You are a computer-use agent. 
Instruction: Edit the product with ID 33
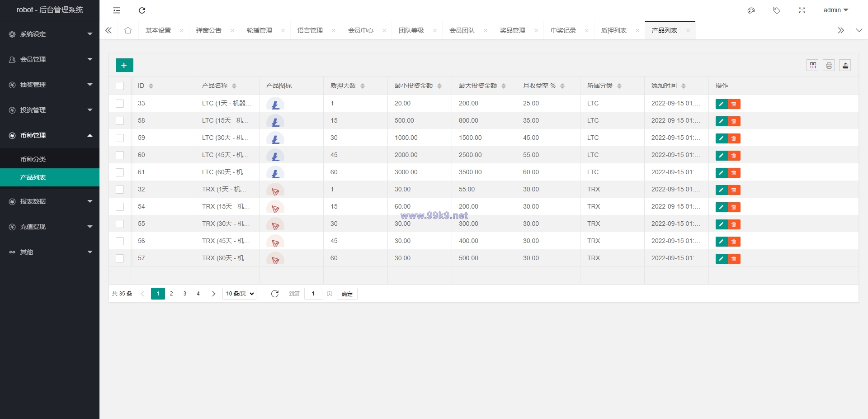(722, 104)
